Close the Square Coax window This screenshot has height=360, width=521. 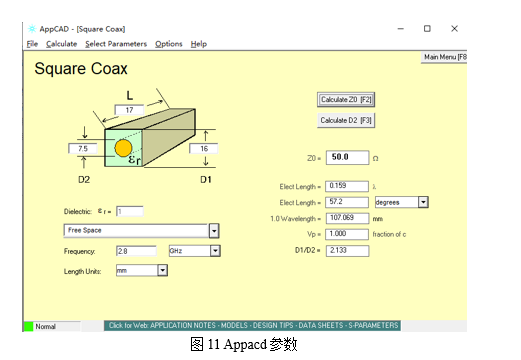click(x=454, y=29)
